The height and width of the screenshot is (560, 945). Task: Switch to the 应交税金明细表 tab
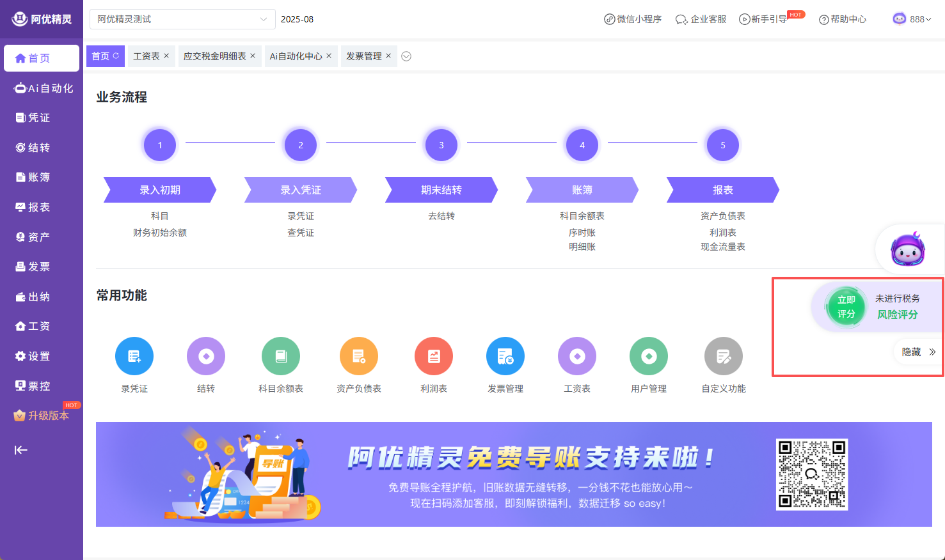[x=214, y=56]
